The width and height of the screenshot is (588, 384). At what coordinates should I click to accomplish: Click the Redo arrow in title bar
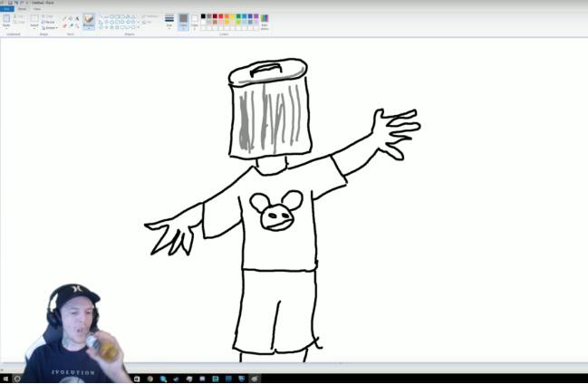(22, 2)
